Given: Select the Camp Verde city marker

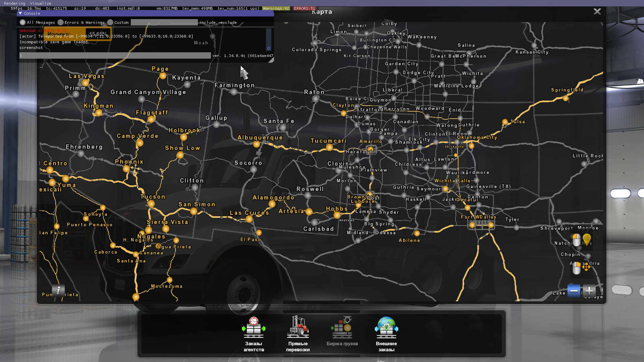Looking at the screenshot, I should point(140,143).
